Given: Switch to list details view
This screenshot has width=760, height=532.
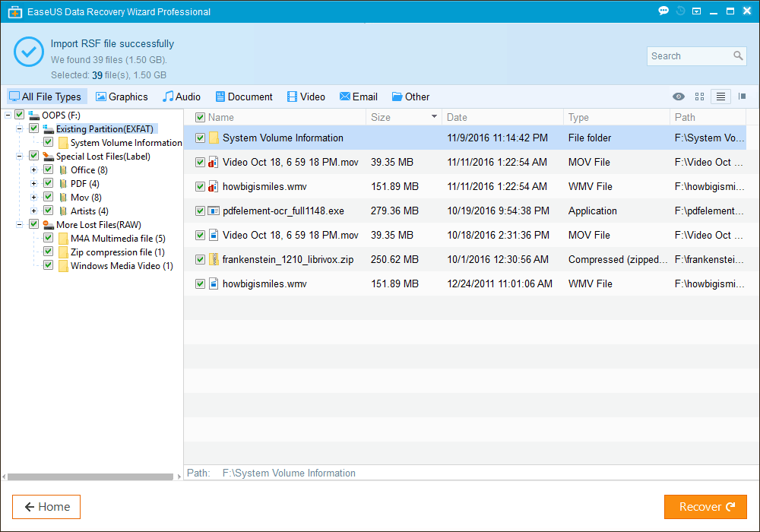Looking at the screenshot, I should (x=720, y=97).
